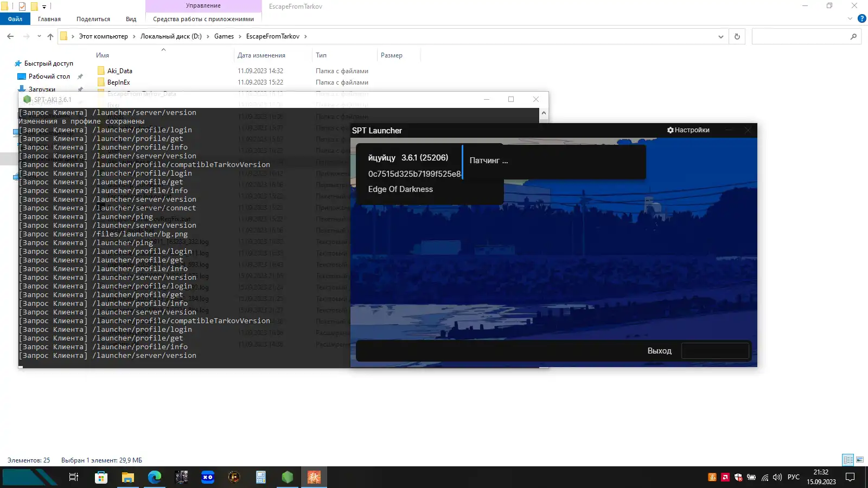The image size is (868, 488).
Task: Open the Поделиться ribbon tab
Action: pos(93,19)
